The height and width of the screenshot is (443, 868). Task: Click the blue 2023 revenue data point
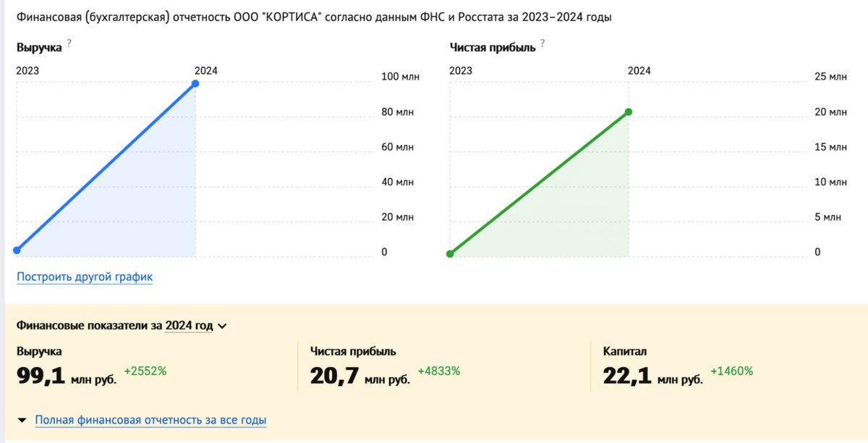pyautogui.click(x=16, y=250)
